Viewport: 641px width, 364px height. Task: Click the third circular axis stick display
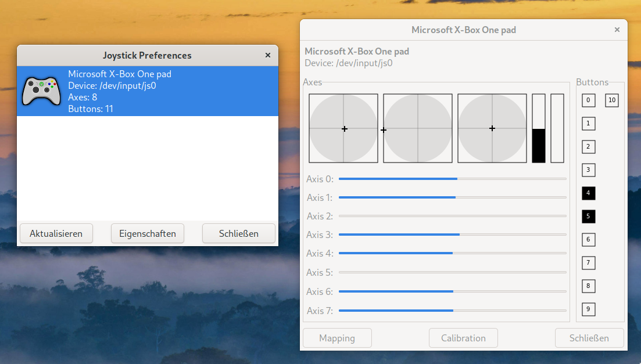[492, 128]
